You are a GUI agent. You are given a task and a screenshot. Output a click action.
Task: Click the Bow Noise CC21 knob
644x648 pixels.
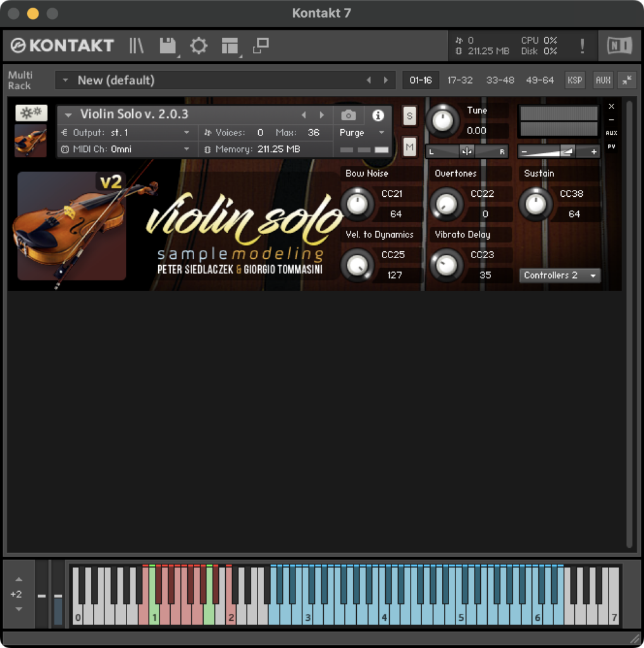(357, 204)
